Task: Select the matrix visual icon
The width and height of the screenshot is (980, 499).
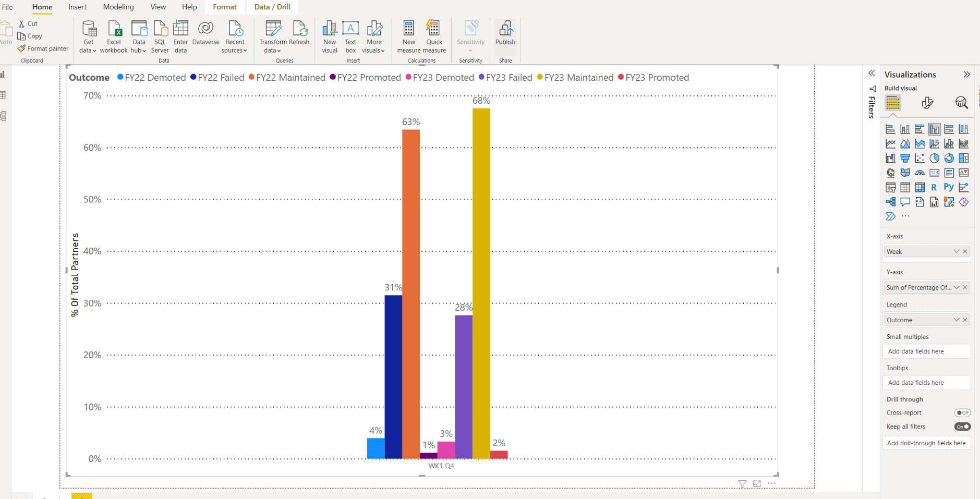Action: [919, 187]
